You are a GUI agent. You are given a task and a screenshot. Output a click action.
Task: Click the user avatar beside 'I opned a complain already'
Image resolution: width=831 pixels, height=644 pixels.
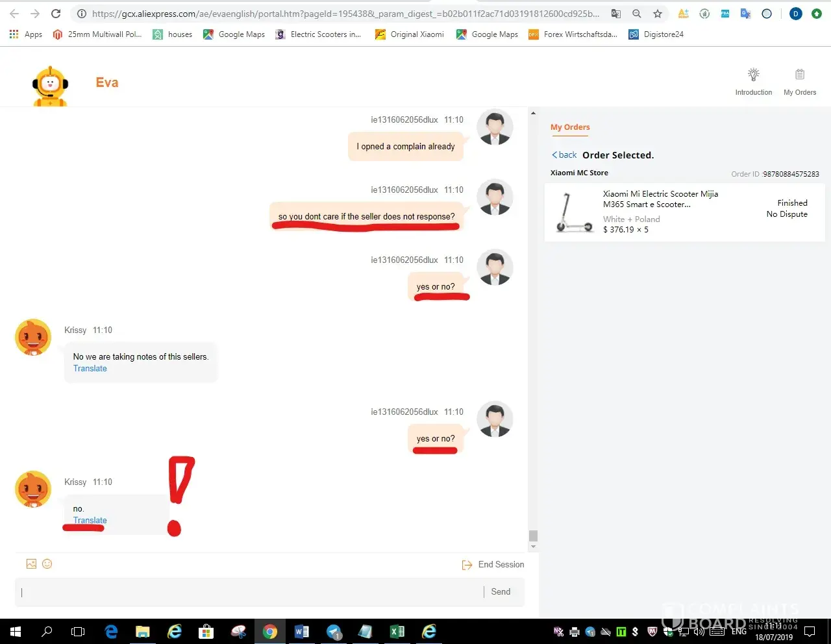[495, 127]
